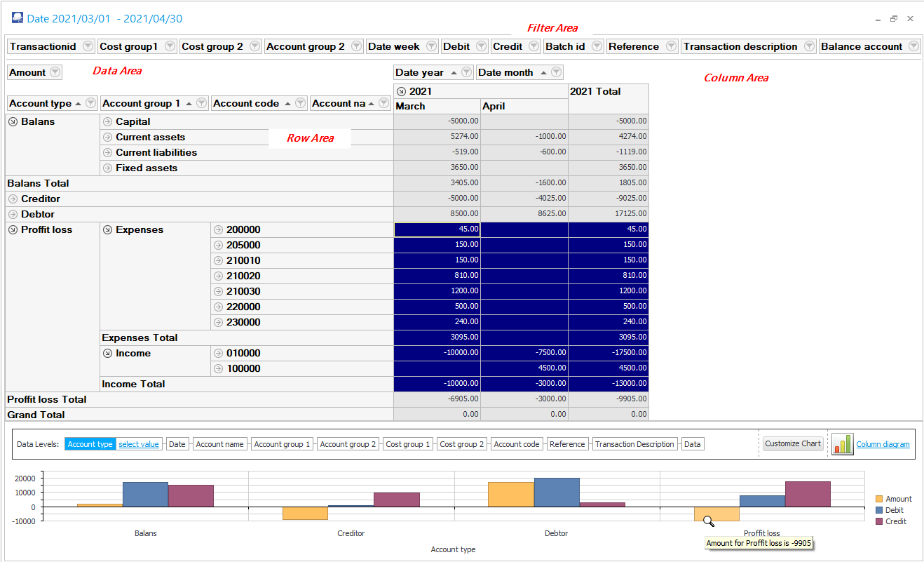Toggle ascending sort on Account type column

(79, 102)
